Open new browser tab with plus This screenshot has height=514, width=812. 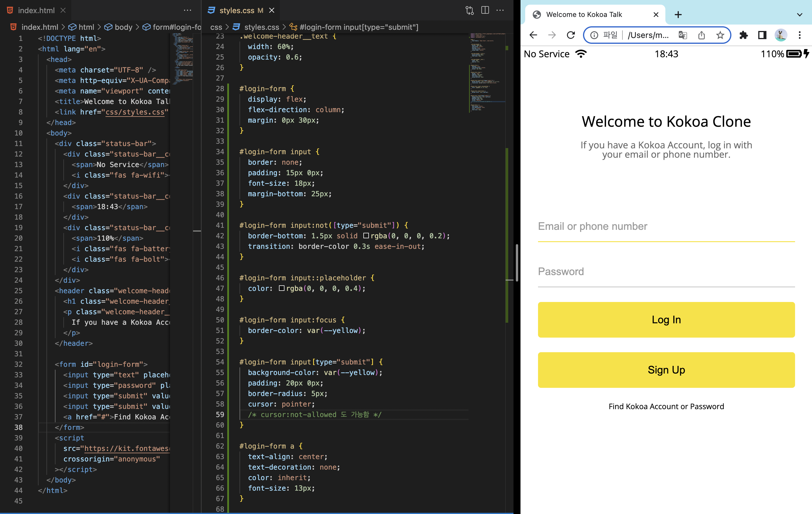click(678, 15)
